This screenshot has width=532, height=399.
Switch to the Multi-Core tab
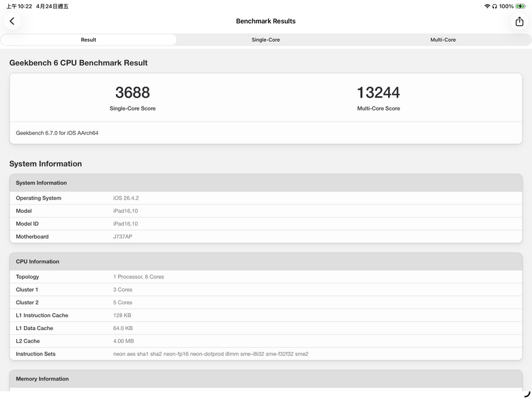(x=443, y=40)
